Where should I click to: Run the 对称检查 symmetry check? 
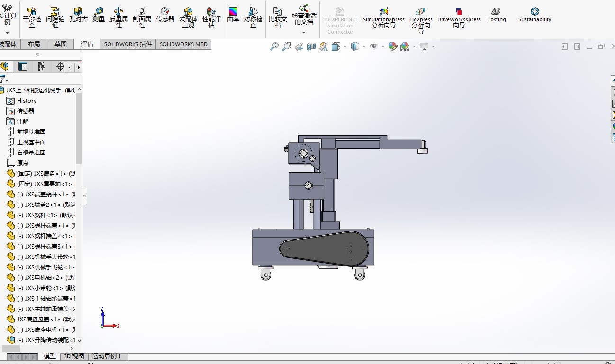point(253,18)
